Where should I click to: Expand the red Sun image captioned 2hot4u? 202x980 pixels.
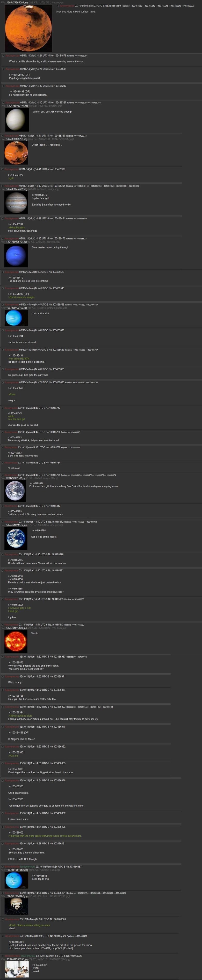[16, 641]
